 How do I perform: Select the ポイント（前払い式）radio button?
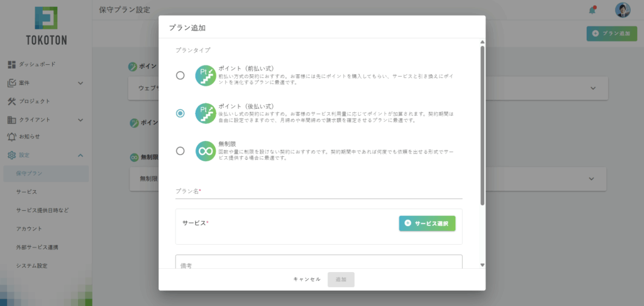click(x=180, y=76)
